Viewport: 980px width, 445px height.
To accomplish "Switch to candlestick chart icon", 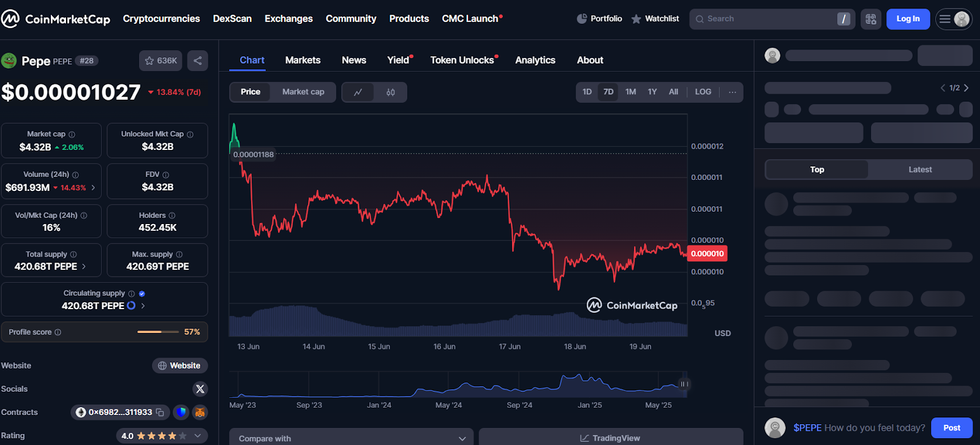I will tap(390, 92).
